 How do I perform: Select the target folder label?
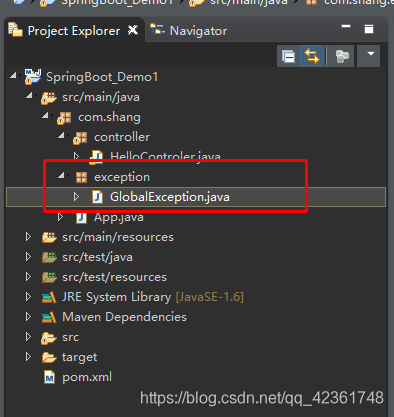(x=79, y=357)
